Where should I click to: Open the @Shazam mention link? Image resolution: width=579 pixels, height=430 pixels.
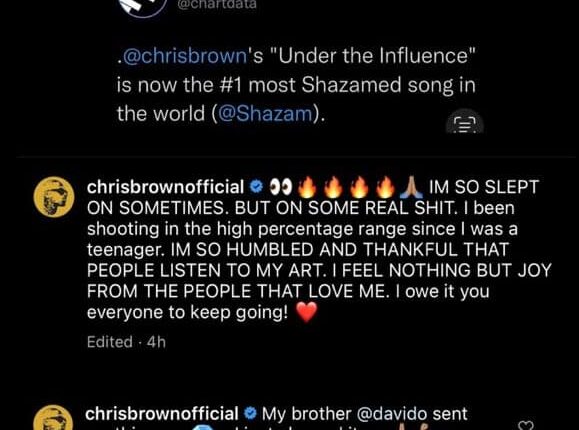(265, 113)
